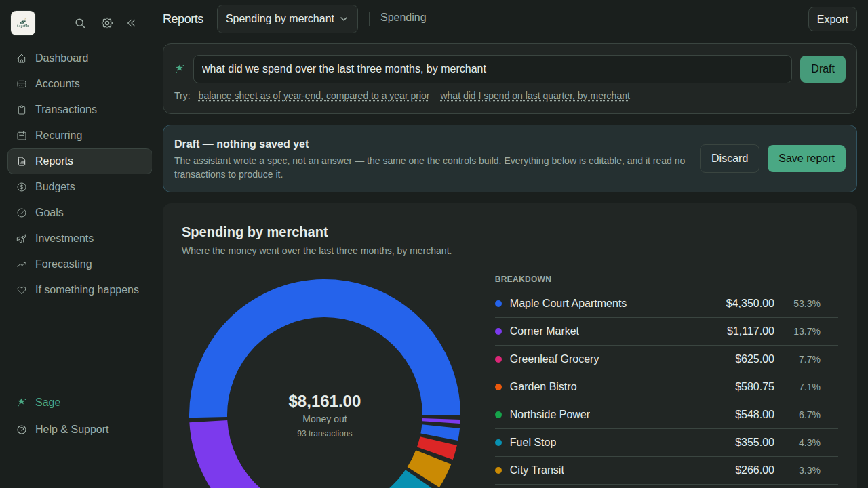The image size is (868, 488).
Task: Collapse the sidebar with double-chevron icon
Action: (x=132, y=23)
